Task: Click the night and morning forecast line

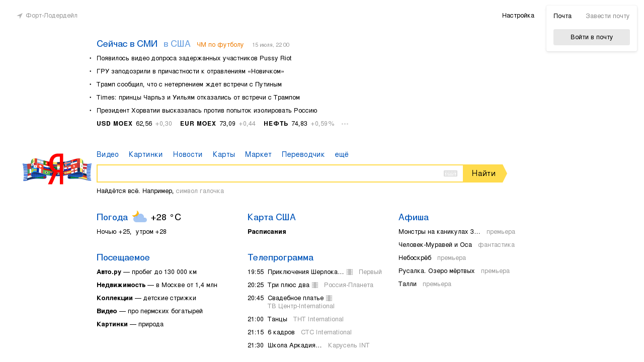Action: pos(131,232)
